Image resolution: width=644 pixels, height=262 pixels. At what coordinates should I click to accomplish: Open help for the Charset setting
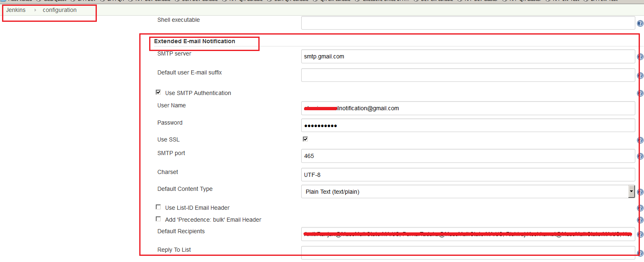pos(640,175)
